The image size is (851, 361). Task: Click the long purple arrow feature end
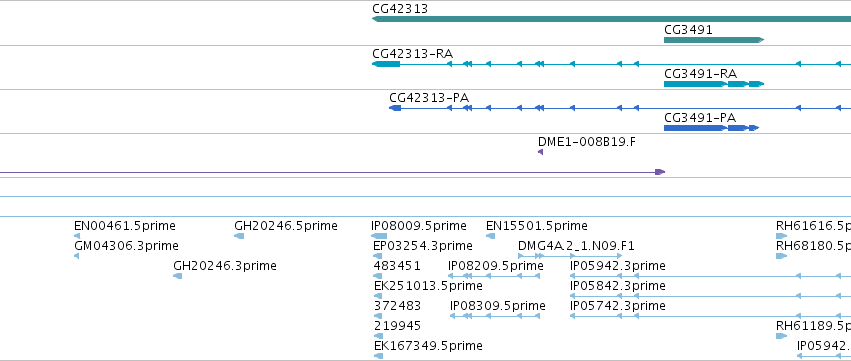coord(659,172)
